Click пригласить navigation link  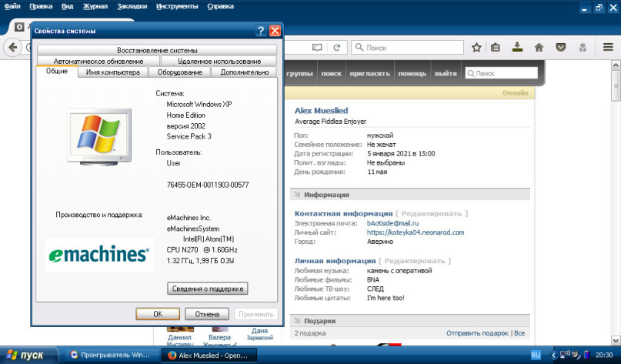coord(369,73)
